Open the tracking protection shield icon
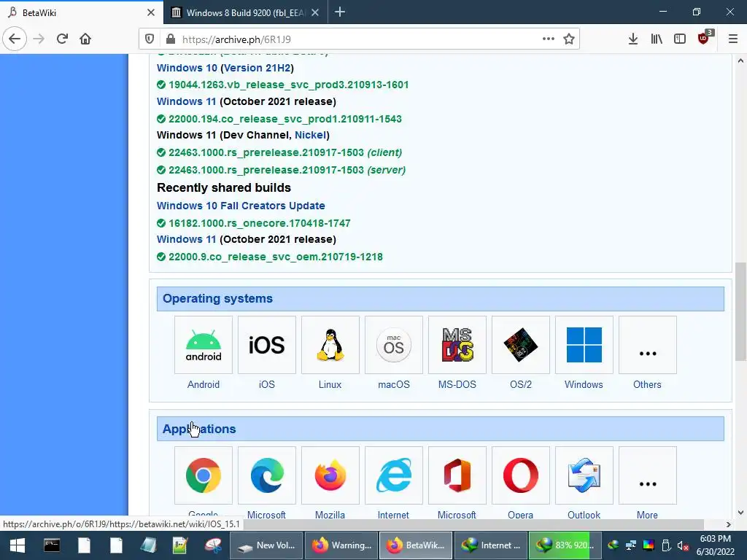This screenshot has height=560, width=747. [150, 39]
